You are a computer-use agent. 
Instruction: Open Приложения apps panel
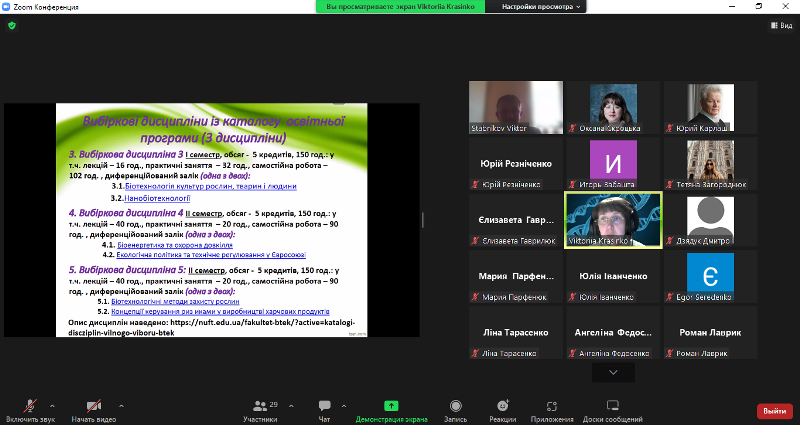552,411
